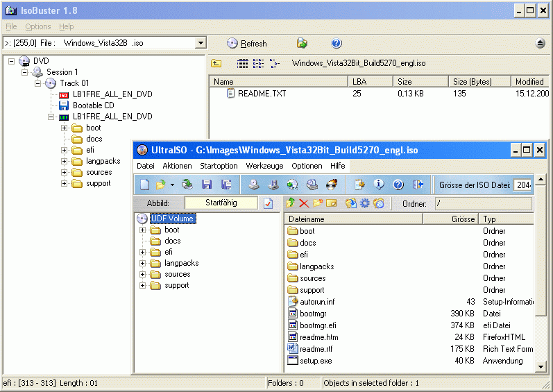Sort UltraISO files by Grösse column header

pos(450,219)
